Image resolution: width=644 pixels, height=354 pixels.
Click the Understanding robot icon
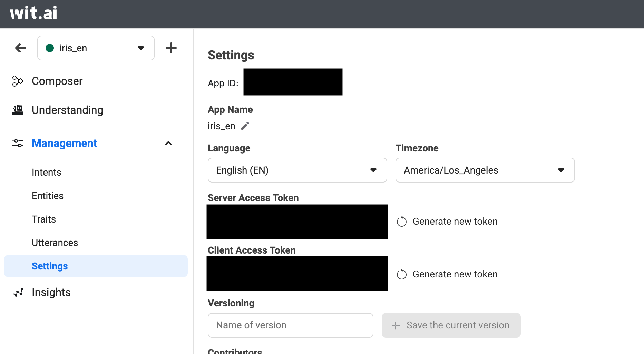pos(18,110)
